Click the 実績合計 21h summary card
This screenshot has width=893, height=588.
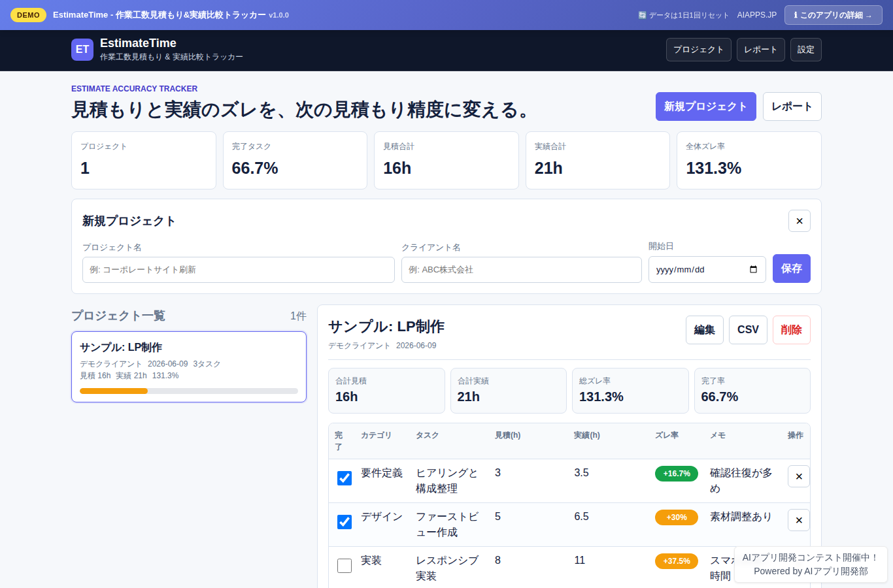click(598, 161)
